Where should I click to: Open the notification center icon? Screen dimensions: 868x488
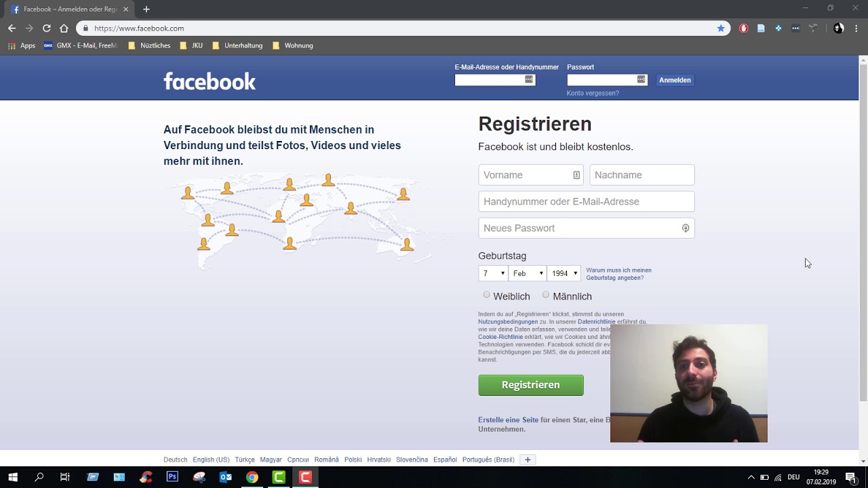850,477
